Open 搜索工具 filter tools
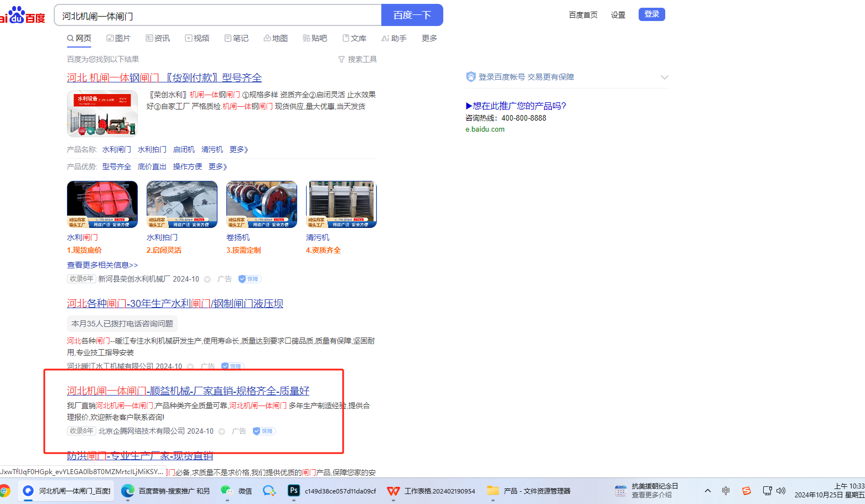The image size is (865, 504). coord(358,59)
